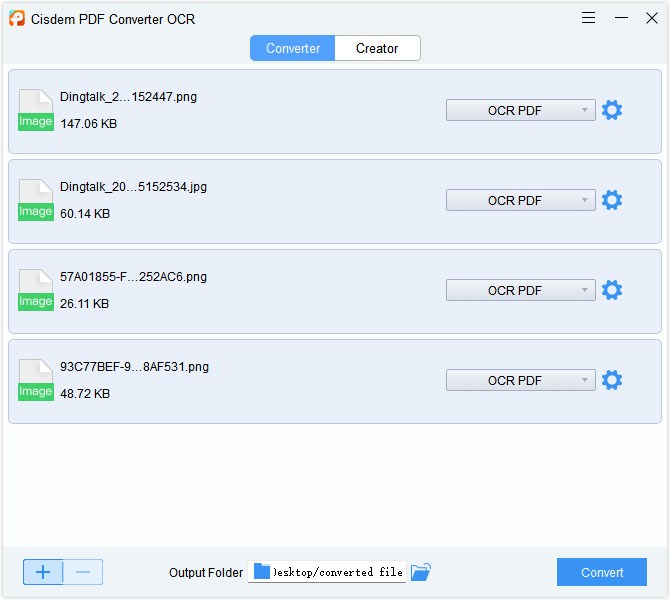Open the hamburger menu in title bar
Image resolution: width=670 pixels, height=600 pixels.
(589, 18)
